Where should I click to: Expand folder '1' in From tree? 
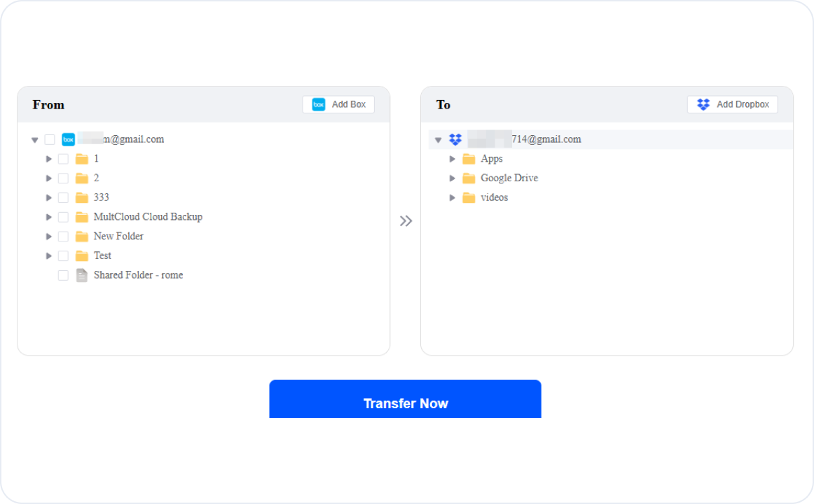[49, 159]
